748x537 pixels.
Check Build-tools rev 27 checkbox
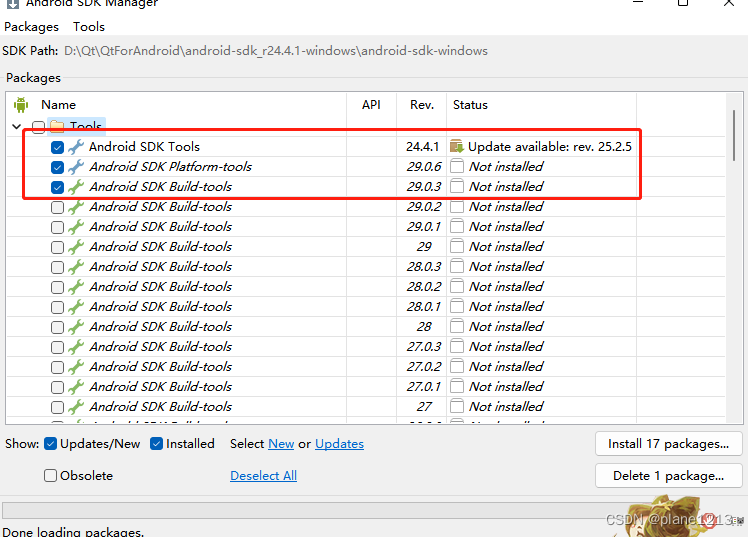coord(57,408)
